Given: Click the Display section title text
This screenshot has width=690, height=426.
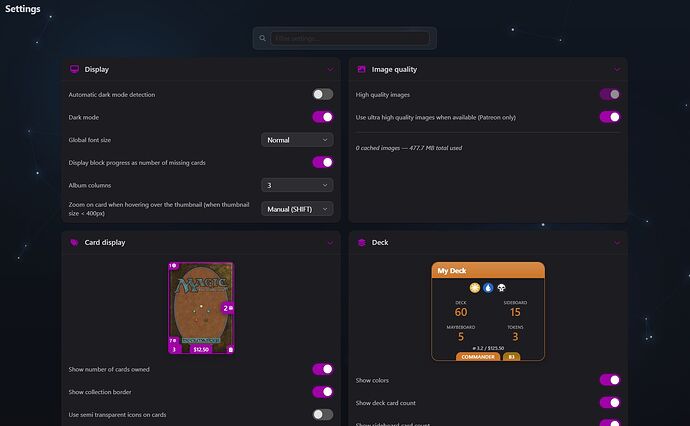Looking at the screenshot, I should coord(97,69).
